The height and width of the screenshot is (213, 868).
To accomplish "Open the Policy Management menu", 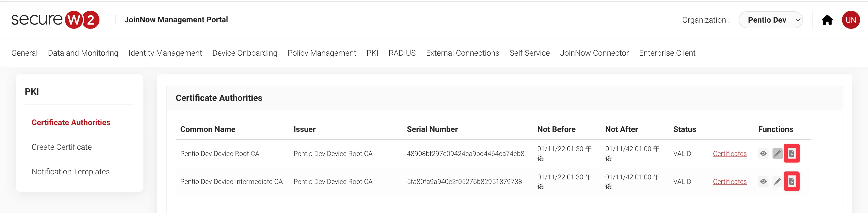I will coord(322,53).
